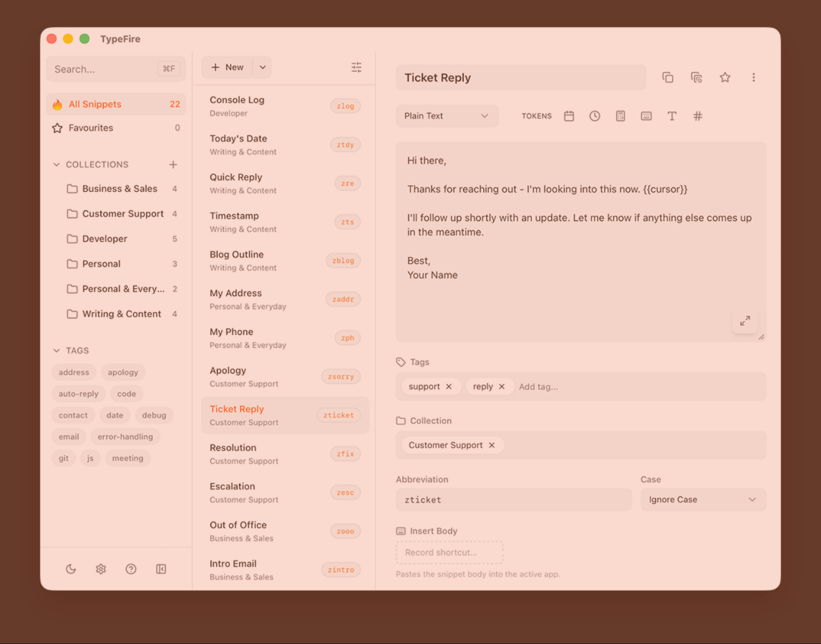The image size is (821, 644).
Task: Click the hash token icon
Action: click(x=698, y=116)
